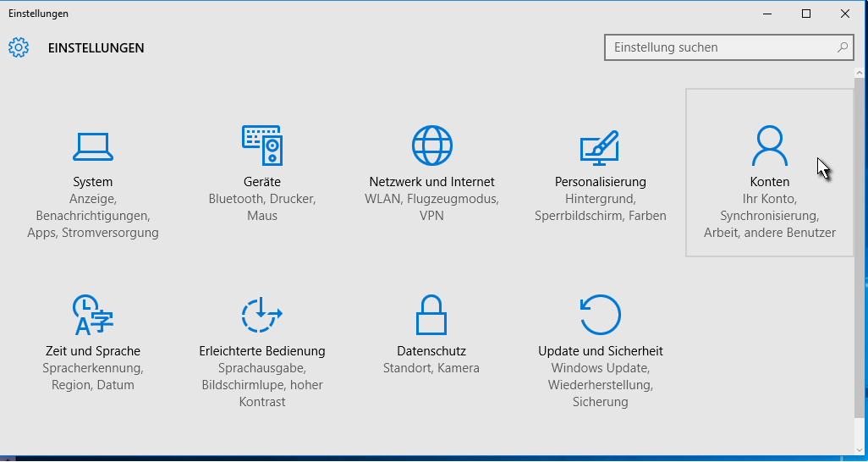Open the Geräte devices icon
Viewport: 868px width, 462px height.
[x=262, y=146]
